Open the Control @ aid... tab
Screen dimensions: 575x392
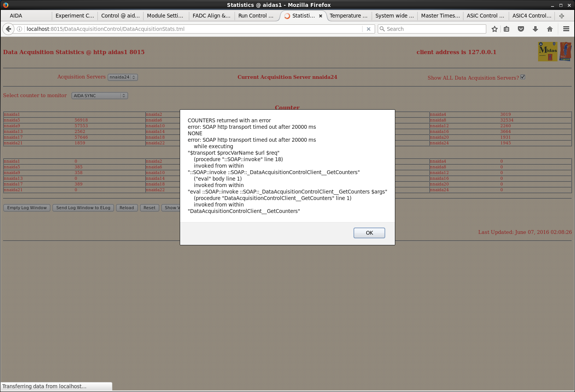pos(120,16)
